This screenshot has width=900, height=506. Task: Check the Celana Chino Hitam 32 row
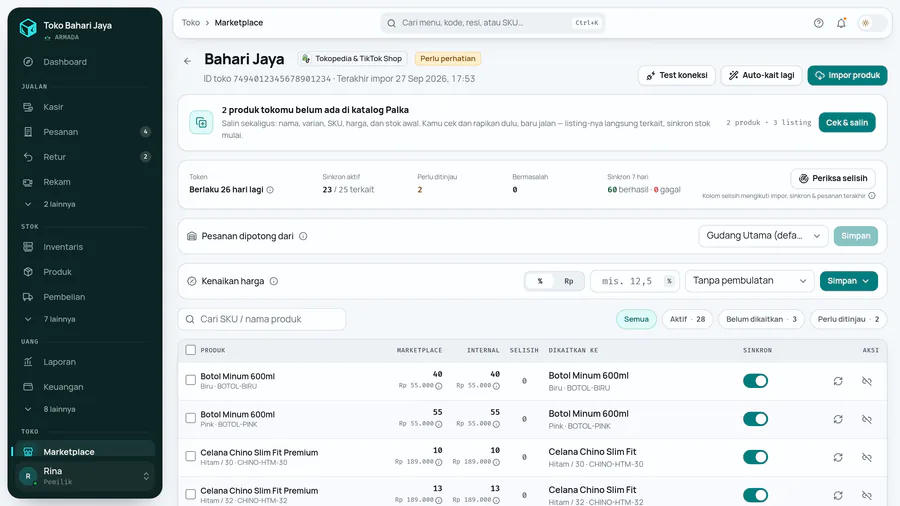(x=191, y=494)
